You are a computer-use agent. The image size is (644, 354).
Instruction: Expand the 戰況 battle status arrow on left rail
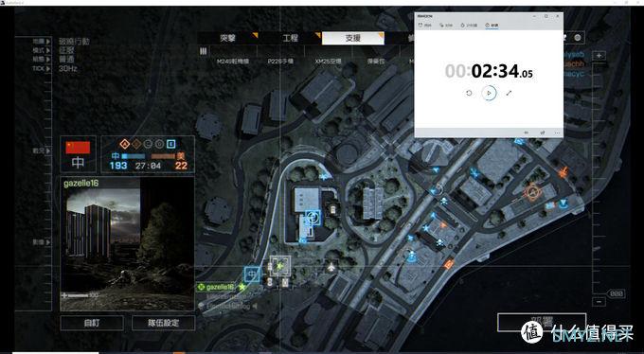(48, 150)
